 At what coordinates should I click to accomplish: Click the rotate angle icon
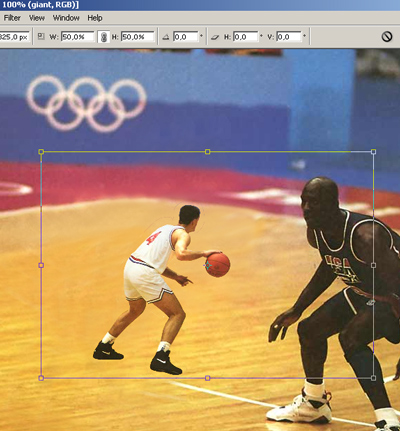[x=166, y=37]
